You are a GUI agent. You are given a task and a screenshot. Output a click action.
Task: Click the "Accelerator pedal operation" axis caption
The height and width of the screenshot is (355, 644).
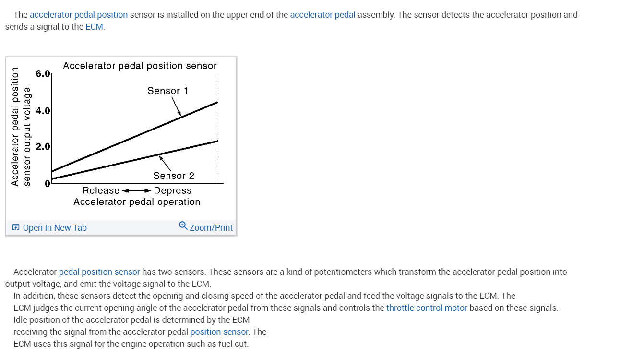pyautogui.click(x=137, y=202)
